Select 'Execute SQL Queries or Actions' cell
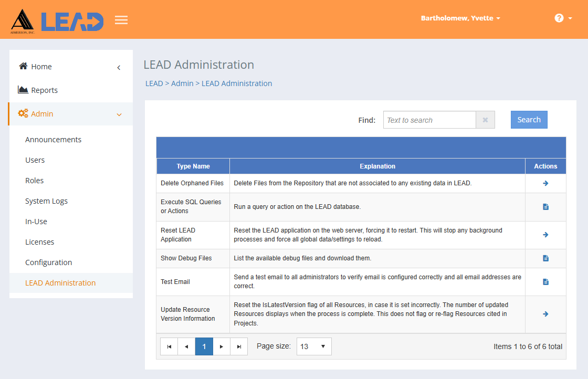The height and width of the screenshot is (379, 588). point(193,207)
